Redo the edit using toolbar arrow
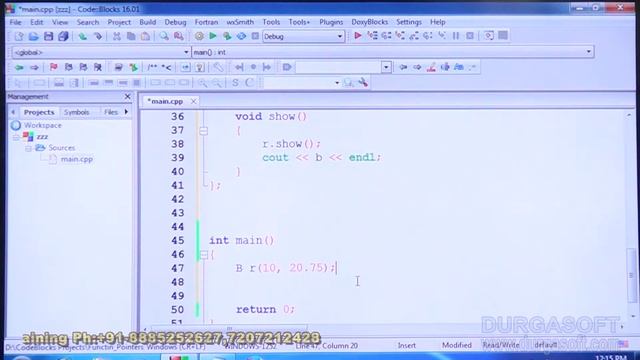The height and width of the screenshot is (360, 640). pyautogui.click(x=98, y=36)
